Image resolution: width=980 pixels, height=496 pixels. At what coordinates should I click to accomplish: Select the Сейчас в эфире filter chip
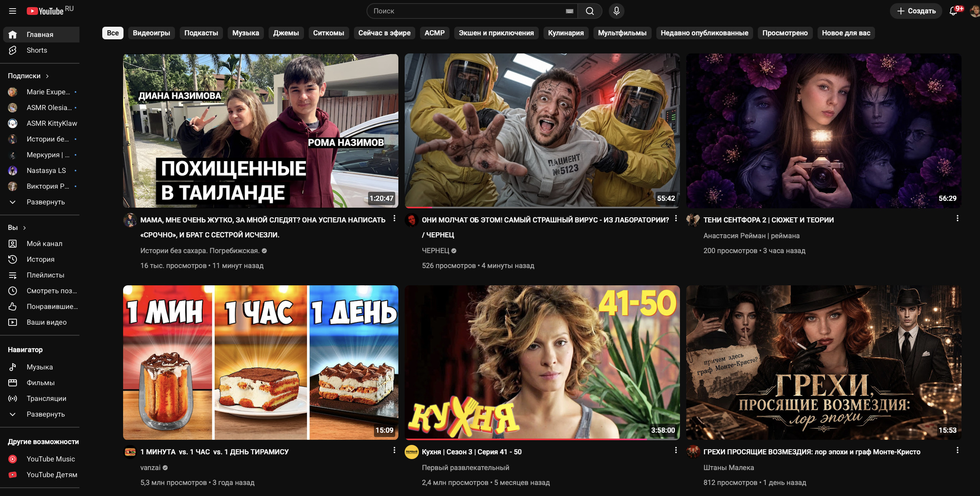384,33
